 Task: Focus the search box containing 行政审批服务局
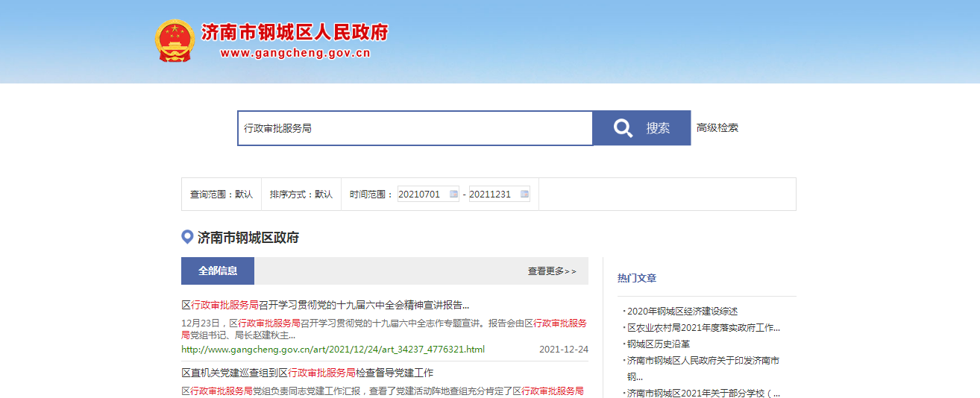415,128
